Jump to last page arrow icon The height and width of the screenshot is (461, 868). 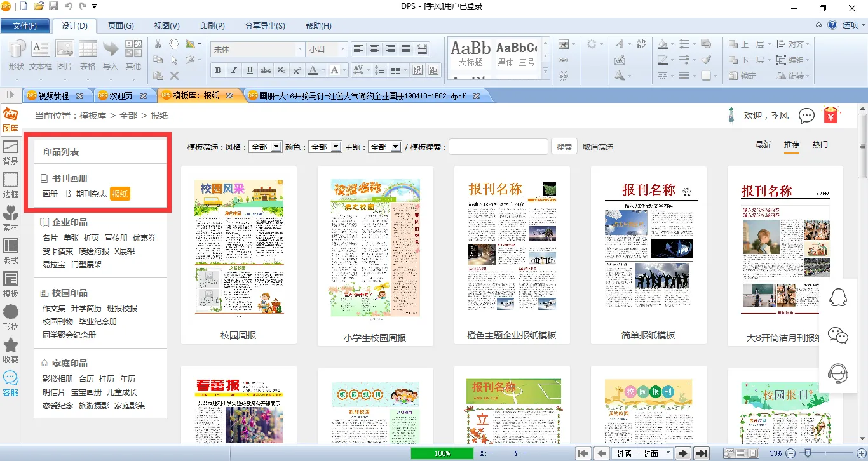701,453
